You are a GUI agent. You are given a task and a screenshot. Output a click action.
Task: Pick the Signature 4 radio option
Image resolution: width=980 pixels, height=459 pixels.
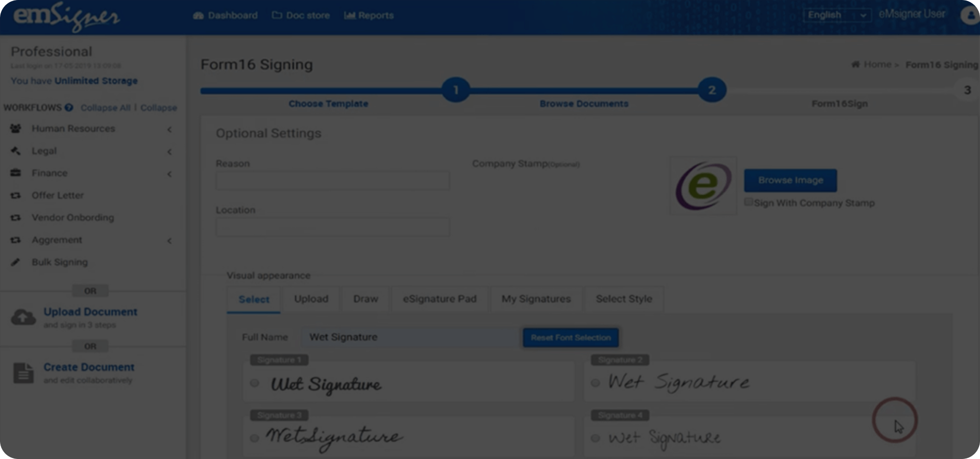tap(595, 438)
